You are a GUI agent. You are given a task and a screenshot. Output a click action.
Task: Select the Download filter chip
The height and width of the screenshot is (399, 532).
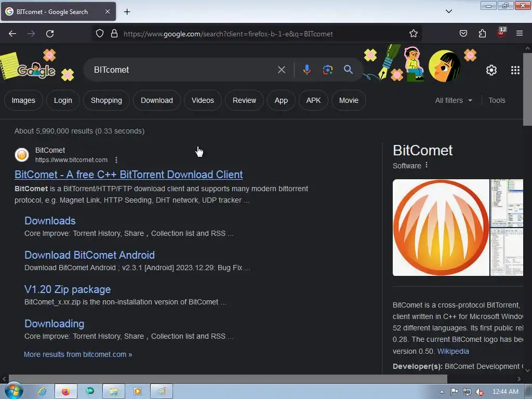point(157,100)
